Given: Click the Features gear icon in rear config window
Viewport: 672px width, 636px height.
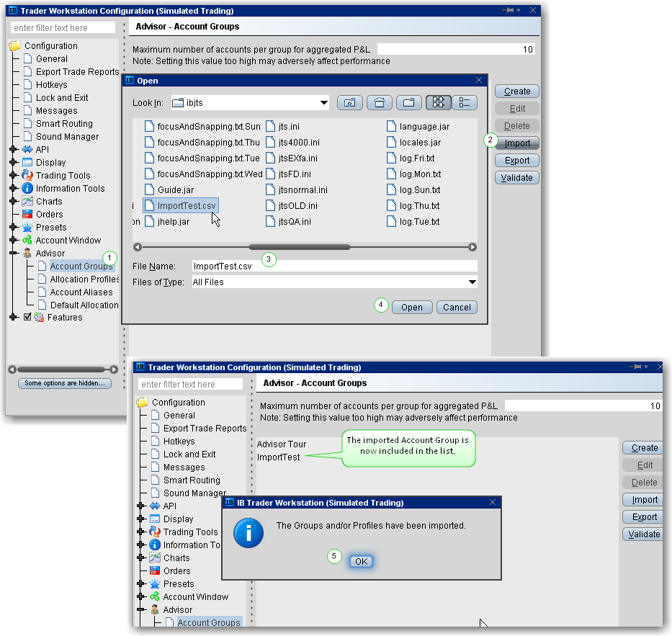Looking at the screenshot, I should pos(39,317).
